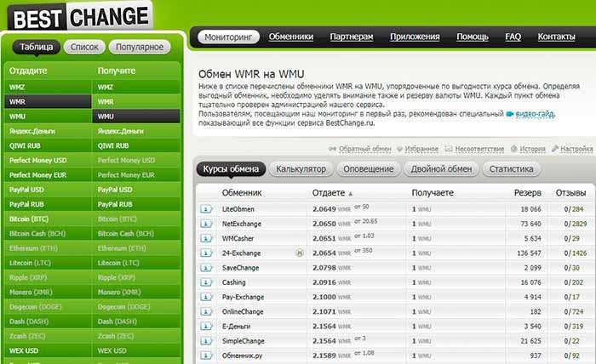Open the FAQ menu item
This screenshot has height=364, width=596.
(513, 37)
